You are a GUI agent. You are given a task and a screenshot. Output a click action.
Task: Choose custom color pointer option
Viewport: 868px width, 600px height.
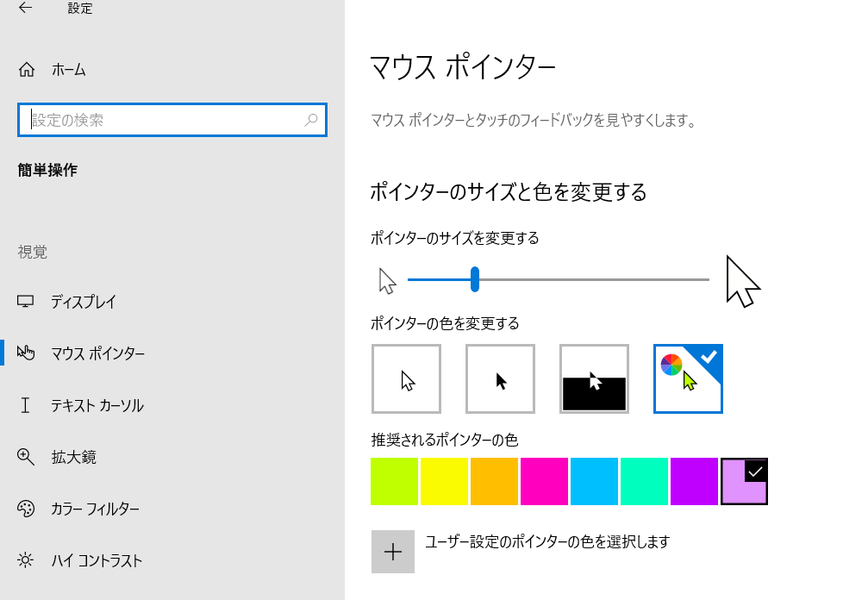click(688, 379)
